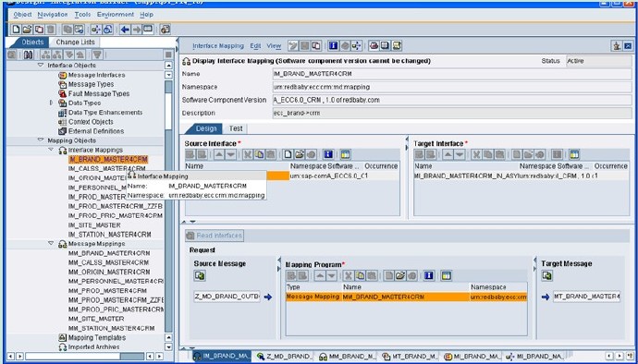The width and height of the screenshot is (638, 364).
Task: Select IM_SITE_MASTER in the tree
Action: tap(94, 224)
